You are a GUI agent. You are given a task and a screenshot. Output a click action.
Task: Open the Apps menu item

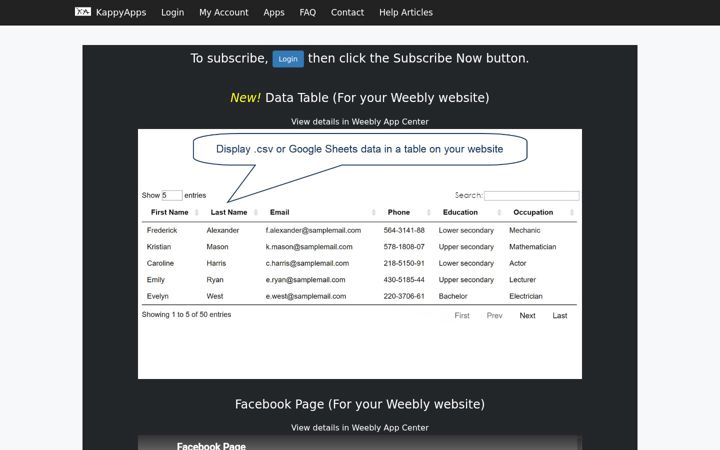pos(274,12)
